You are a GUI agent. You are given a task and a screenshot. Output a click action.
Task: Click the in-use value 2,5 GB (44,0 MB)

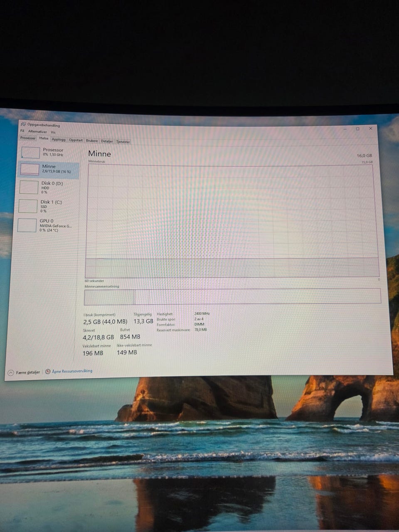pos(105,322)
